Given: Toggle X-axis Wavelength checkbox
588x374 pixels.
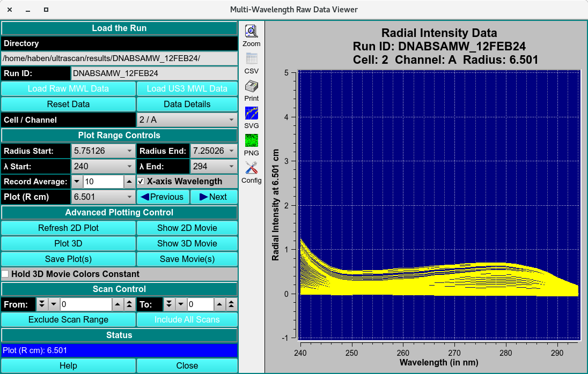Looking at the screenshot, I should [141, 182].
